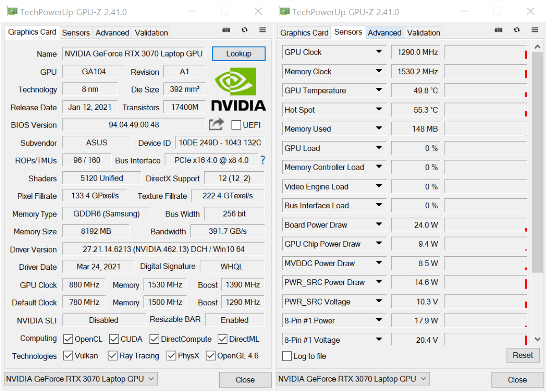The image size is (547, 392).
Task: Open Board Power Draw sensor dropdown
Action: [x=379, y=225]
